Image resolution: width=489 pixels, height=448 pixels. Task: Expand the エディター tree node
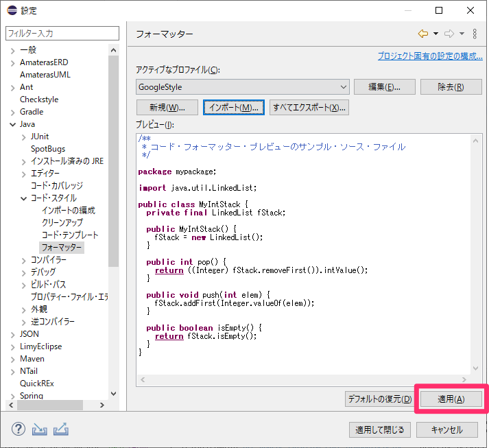24,174
